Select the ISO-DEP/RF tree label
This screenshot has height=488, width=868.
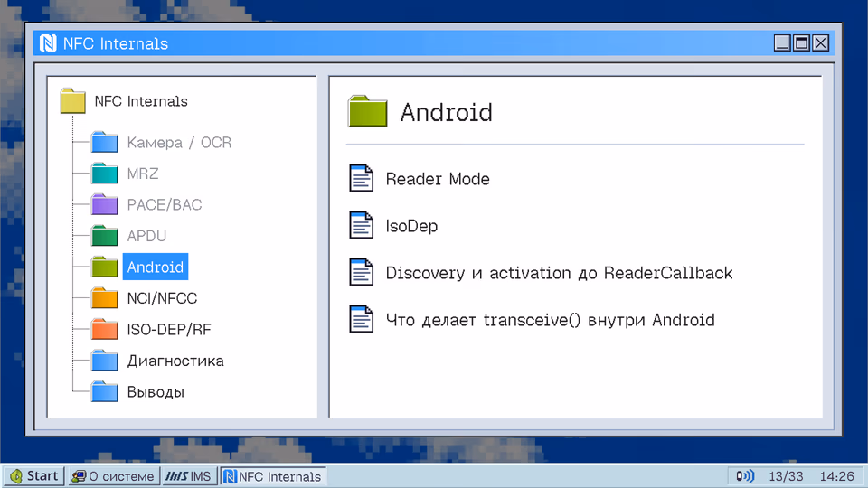169,330
